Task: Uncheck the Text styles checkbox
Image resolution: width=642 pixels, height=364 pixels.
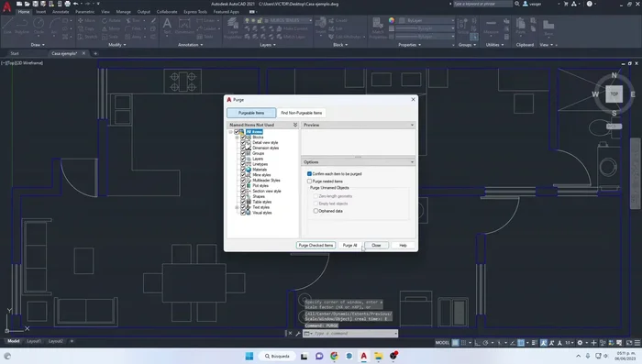Action: (243, 207)
